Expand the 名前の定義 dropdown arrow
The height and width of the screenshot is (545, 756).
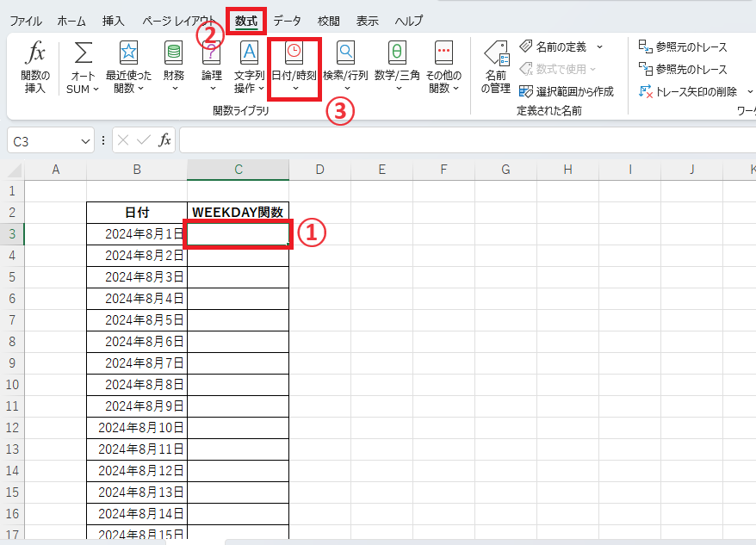(600, 47)
